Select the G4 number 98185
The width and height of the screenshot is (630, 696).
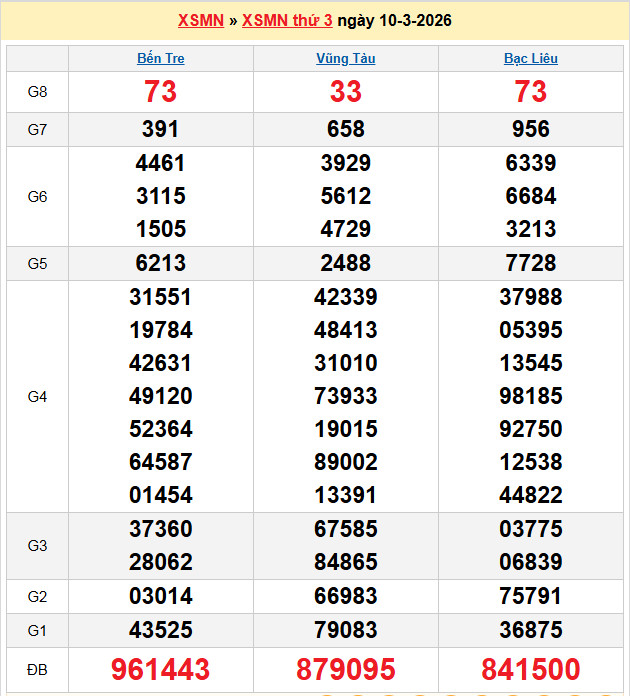530,396
